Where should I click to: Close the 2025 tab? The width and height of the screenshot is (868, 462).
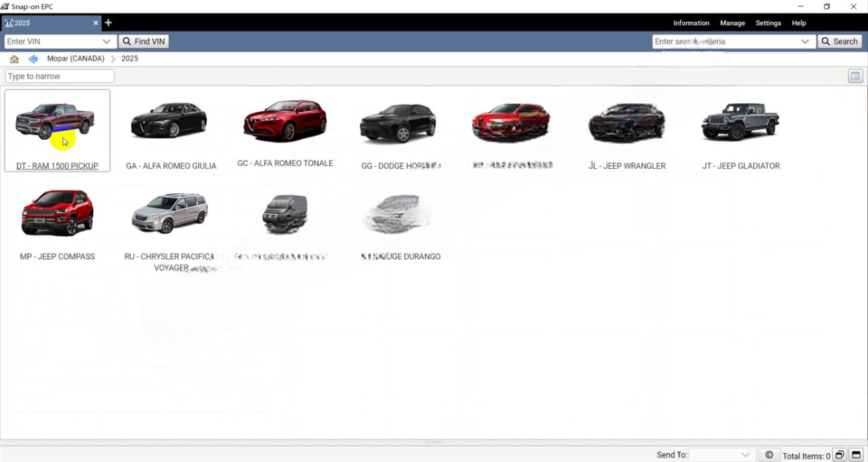tap(95, 23)
